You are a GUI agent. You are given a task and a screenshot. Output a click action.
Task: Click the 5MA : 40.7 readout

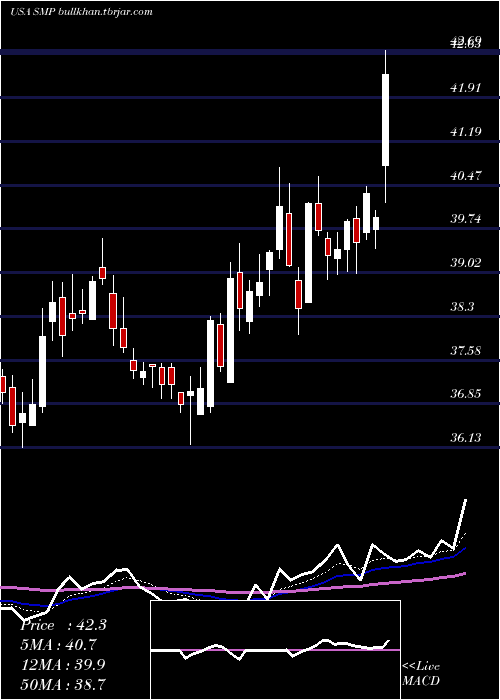58,645
